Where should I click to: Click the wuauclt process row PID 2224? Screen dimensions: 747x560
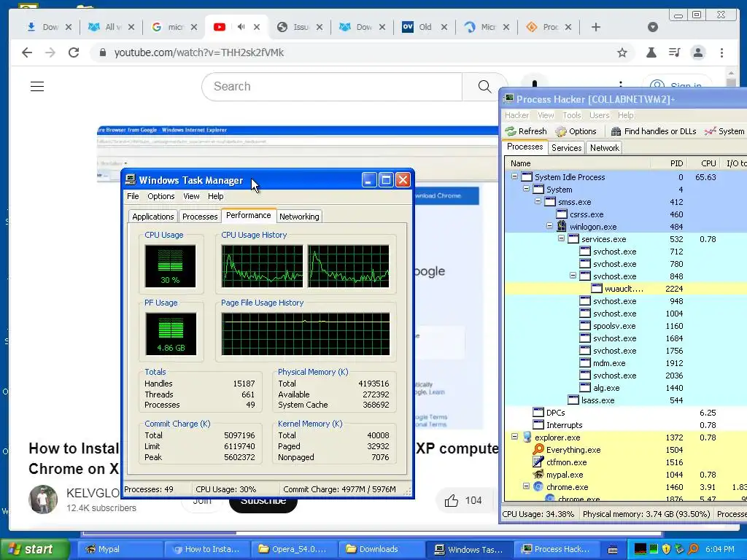625,289
